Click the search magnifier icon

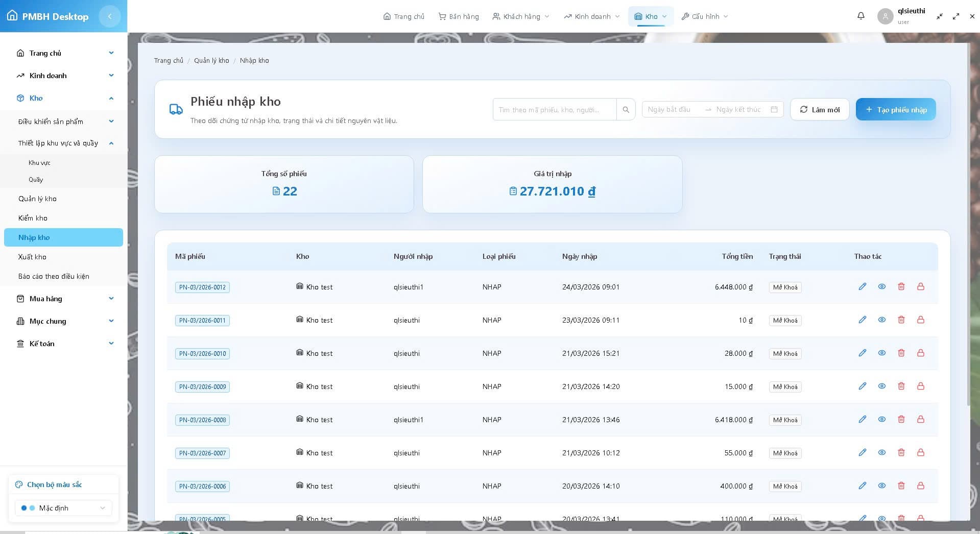(625, 109)
